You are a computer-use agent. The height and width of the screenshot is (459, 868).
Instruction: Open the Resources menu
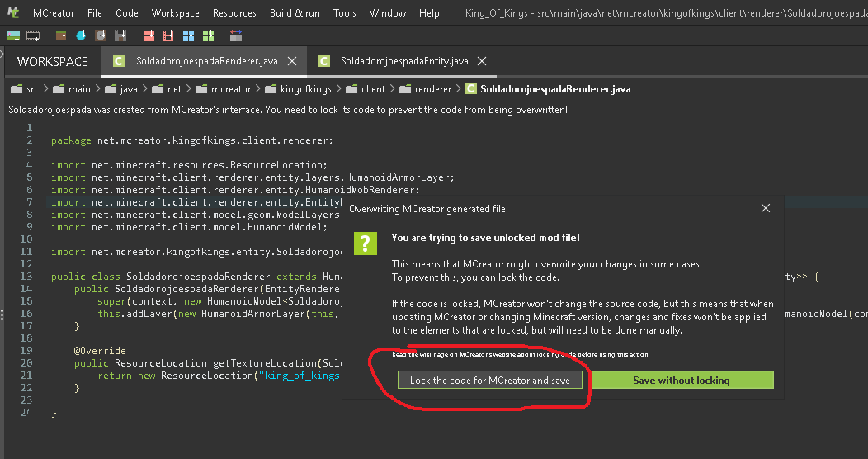click(234, 12)
